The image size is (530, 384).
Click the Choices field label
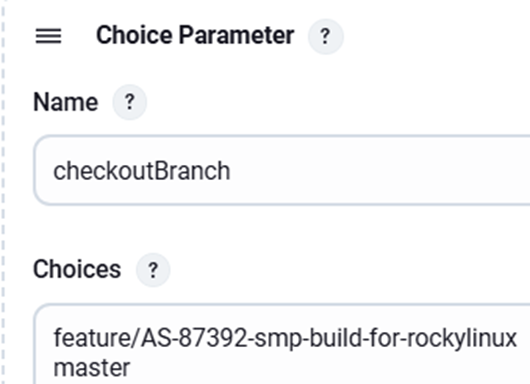coord(77,269)
